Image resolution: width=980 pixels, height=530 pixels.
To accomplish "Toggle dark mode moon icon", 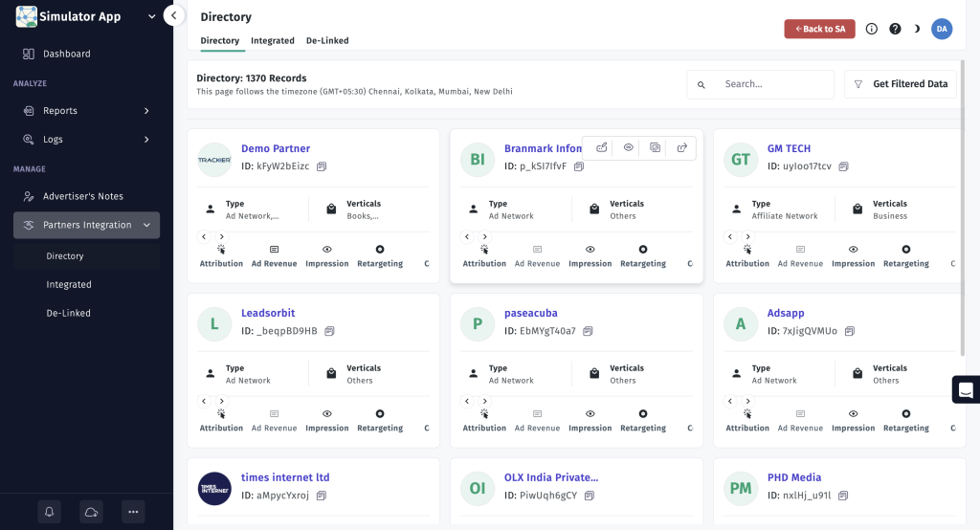I will [x=917, y=29].
